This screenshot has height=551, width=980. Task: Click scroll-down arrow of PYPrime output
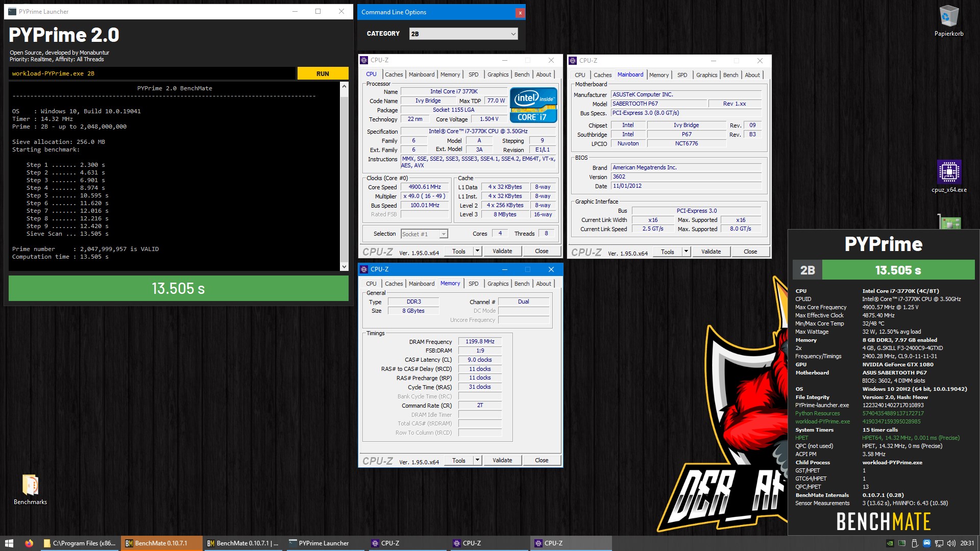[x=344, y=266]
